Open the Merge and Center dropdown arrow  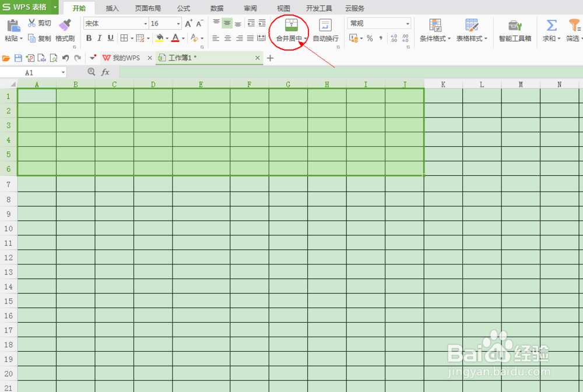[x=305, y=38]
